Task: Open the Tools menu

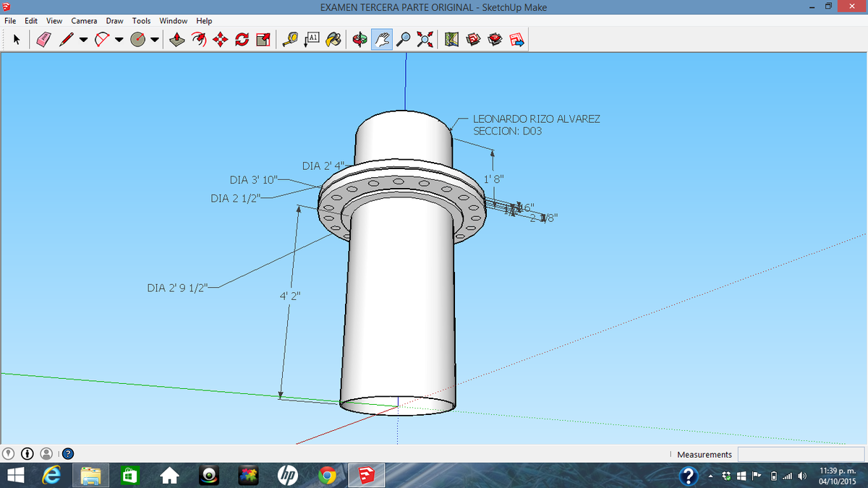Action: (141, 21)
